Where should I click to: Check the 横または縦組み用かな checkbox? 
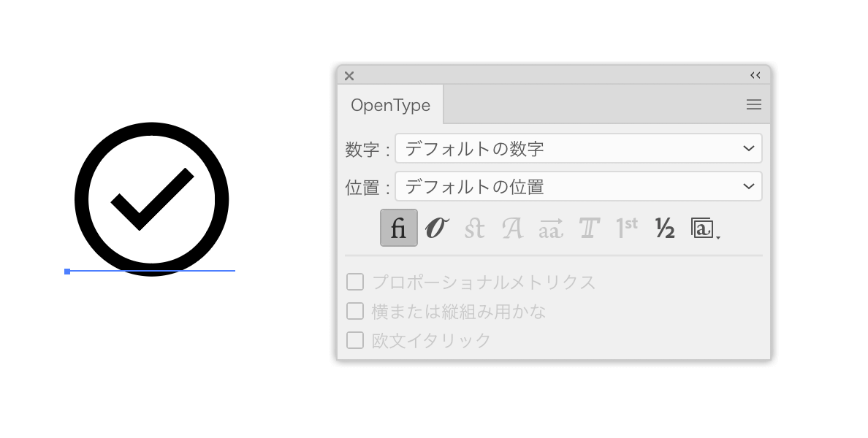[x=355, y=311]
